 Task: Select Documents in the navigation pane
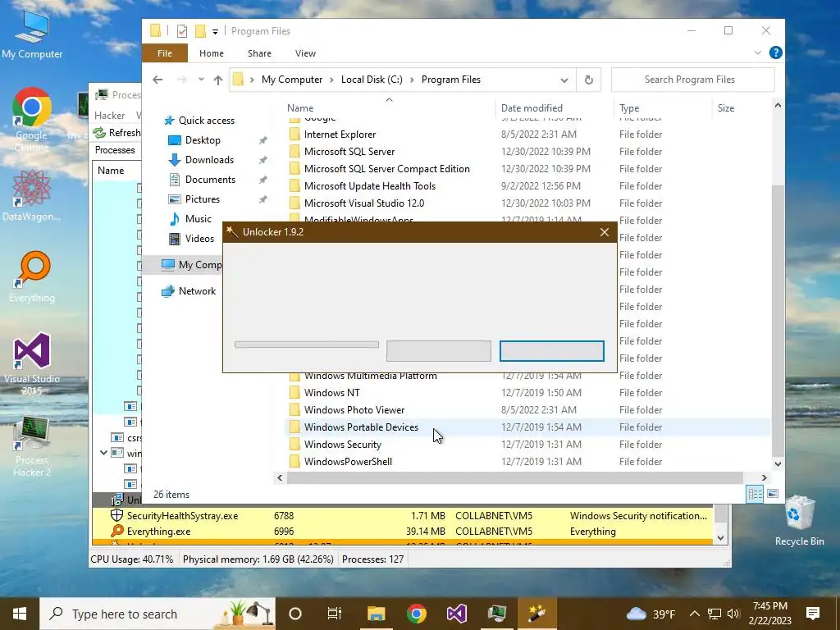[209, 180]
